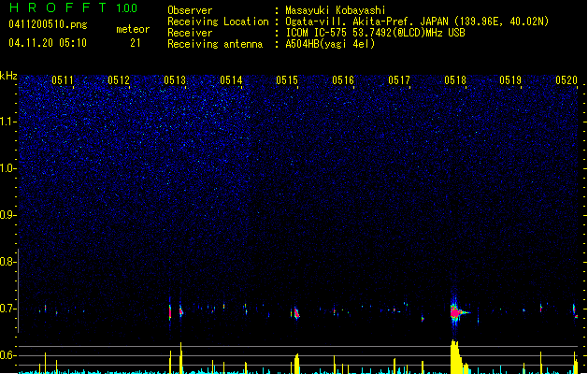Click antenna value A504HB(yagi 4el)
The height and width of the screenshot is (374, 588).
click(x=330, y=44)
